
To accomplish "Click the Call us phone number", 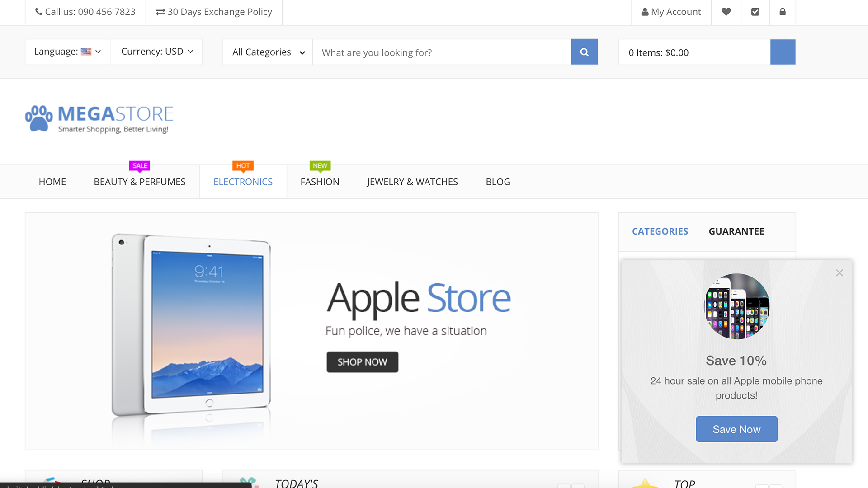I will (x=85, y=12).
